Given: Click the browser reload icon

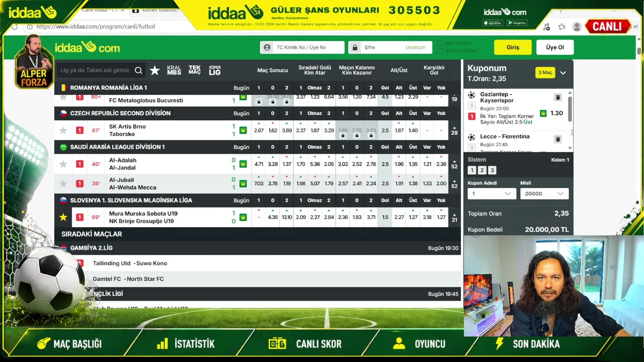Looking at the screenshot, I should 14,27.
